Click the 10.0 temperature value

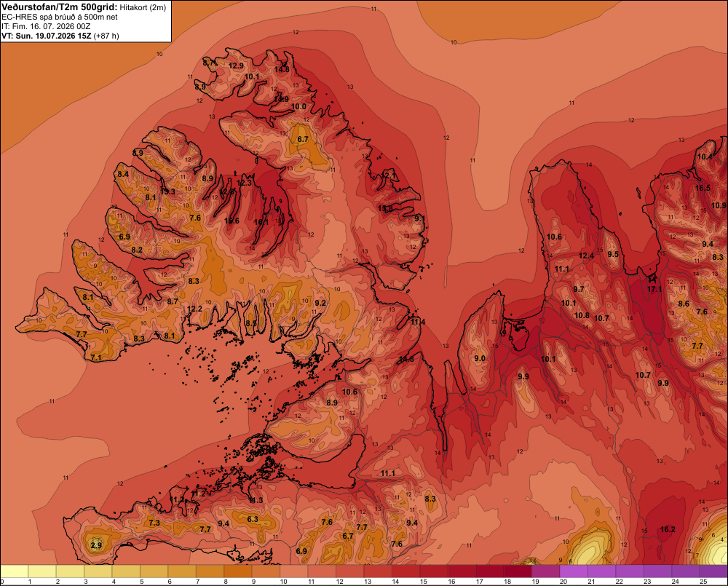pos(298,106)
